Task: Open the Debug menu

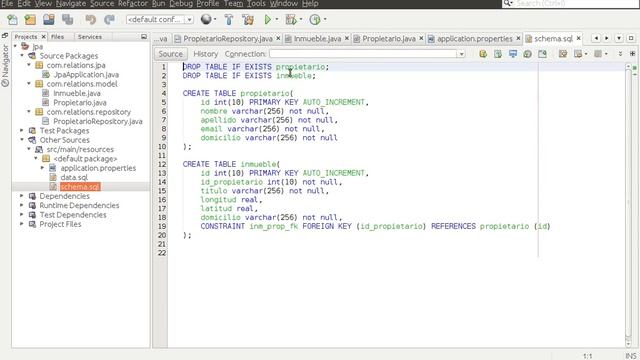Action: (181, 4)
